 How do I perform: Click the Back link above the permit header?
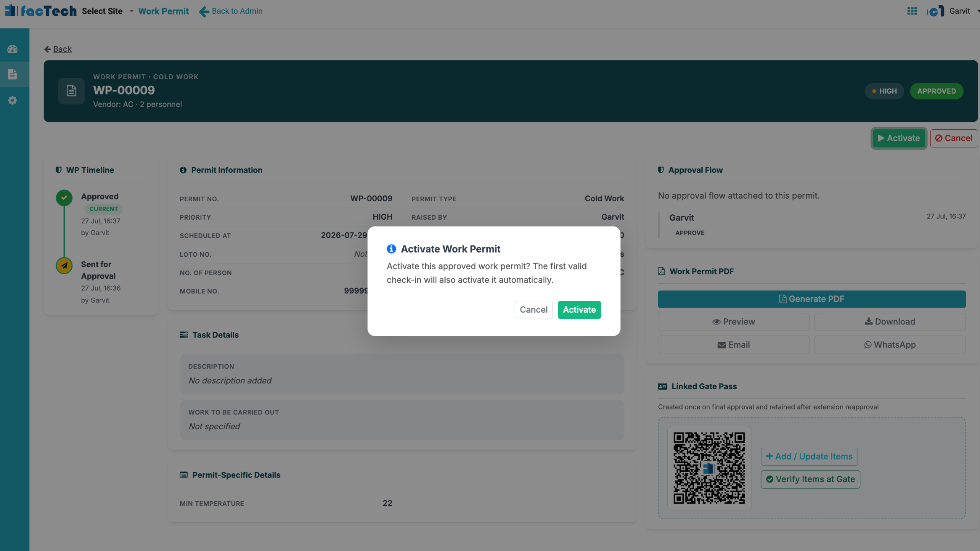[58, 49]
